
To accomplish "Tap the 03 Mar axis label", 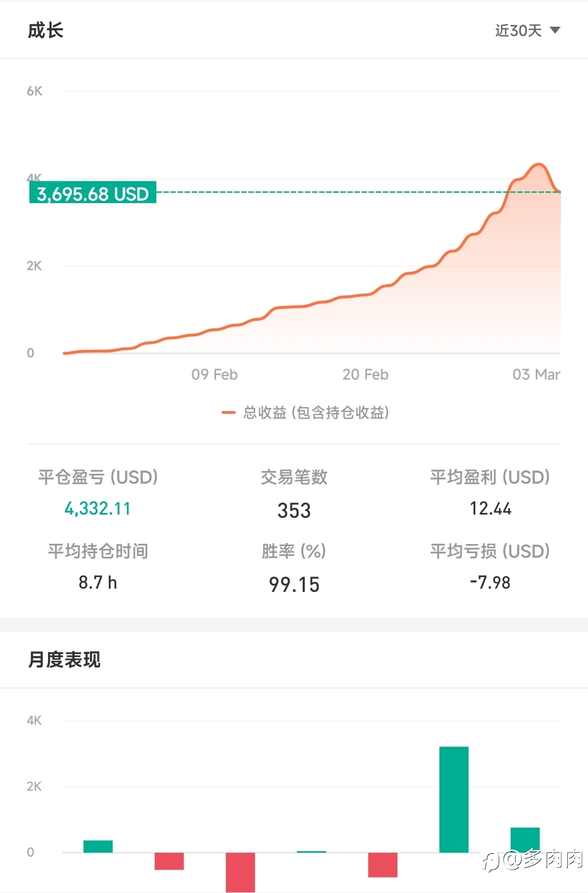I will point(536,375).
